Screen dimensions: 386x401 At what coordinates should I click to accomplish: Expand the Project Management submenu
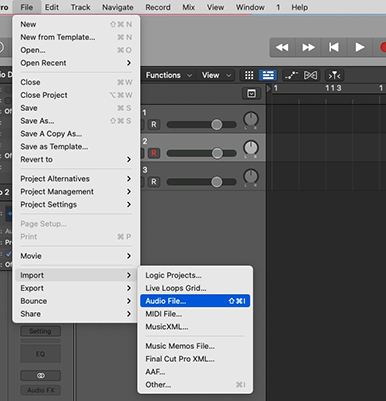tap(76, 192)
